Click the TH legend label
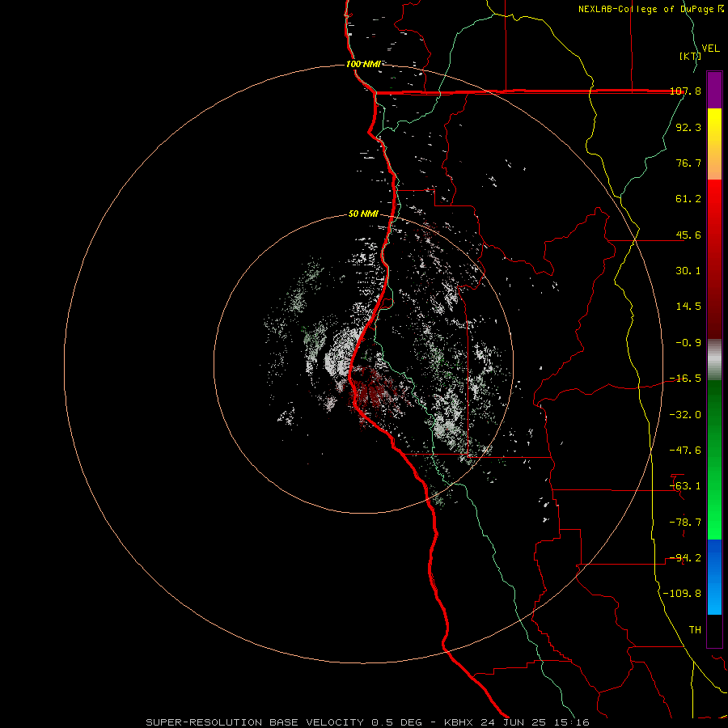 coord(695,630)
